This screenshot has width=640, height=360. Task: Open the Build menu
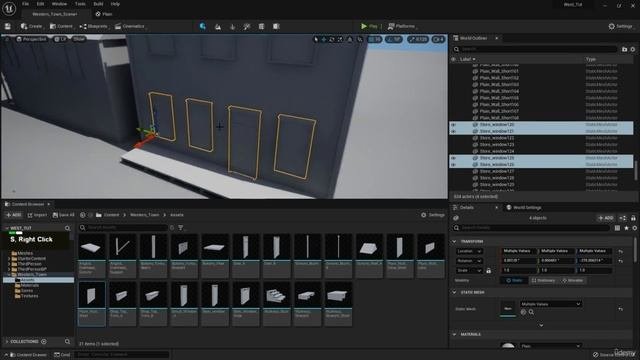pos(98,4)
